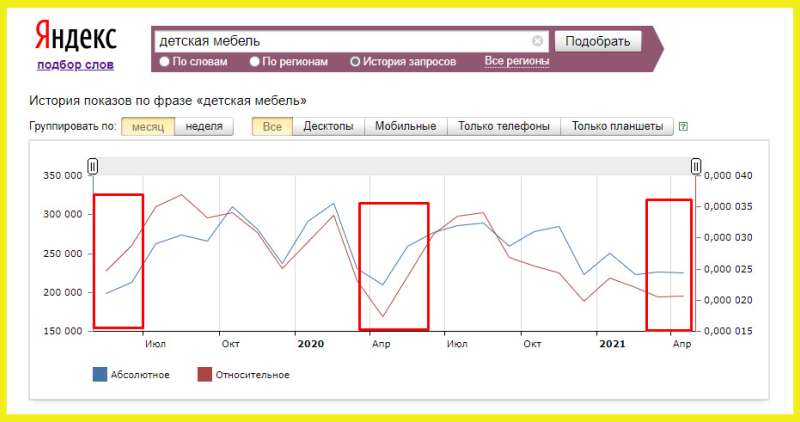Viewport: 800px width, 422px height.
Task: Select the История запросов radio option
Action: tap(356, 62)
